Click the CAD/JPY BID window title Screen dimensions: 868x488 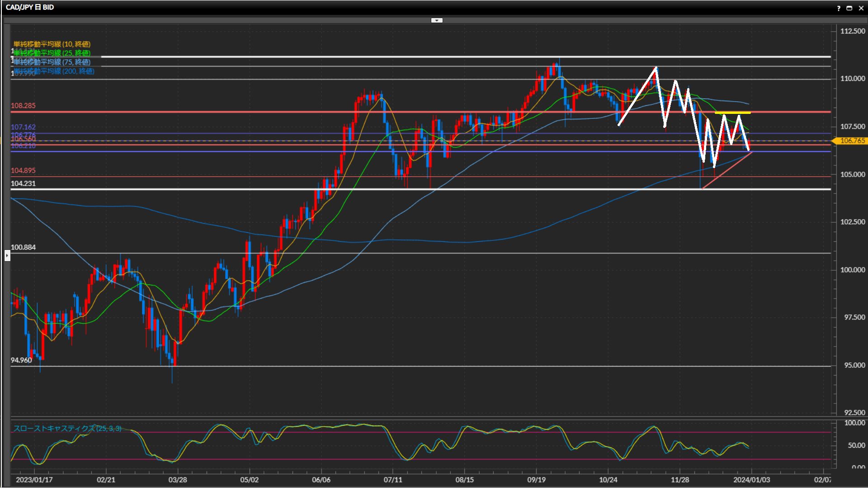click(x=30, y=7)
